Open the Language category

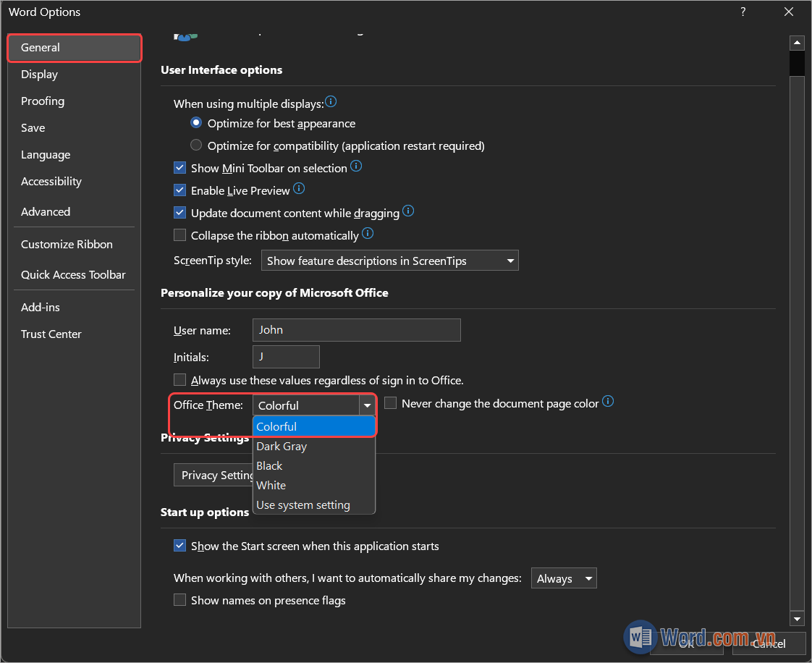(75, 155)
